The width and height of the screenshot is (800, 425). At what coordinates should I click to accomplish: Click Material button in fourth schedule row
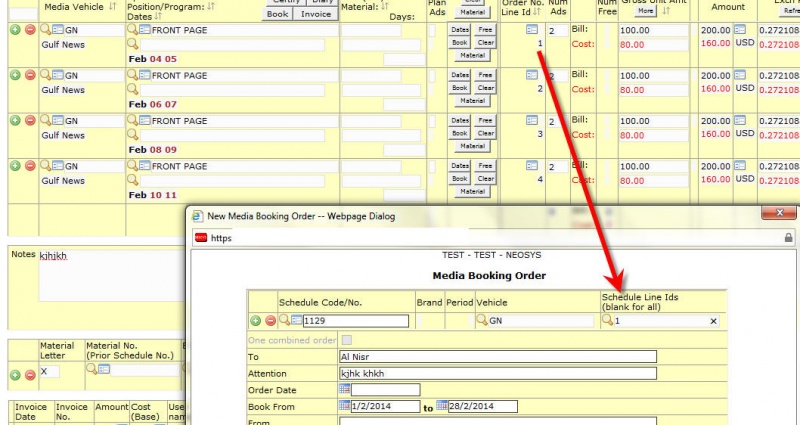[x=472, y=191]
